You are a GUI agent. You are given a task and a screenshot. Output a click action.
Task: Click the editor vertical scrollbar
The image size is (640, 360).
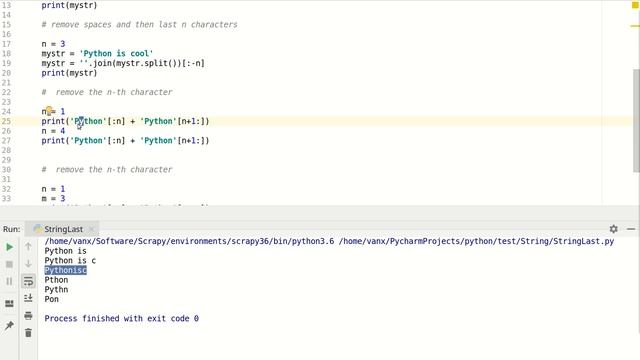636,120
